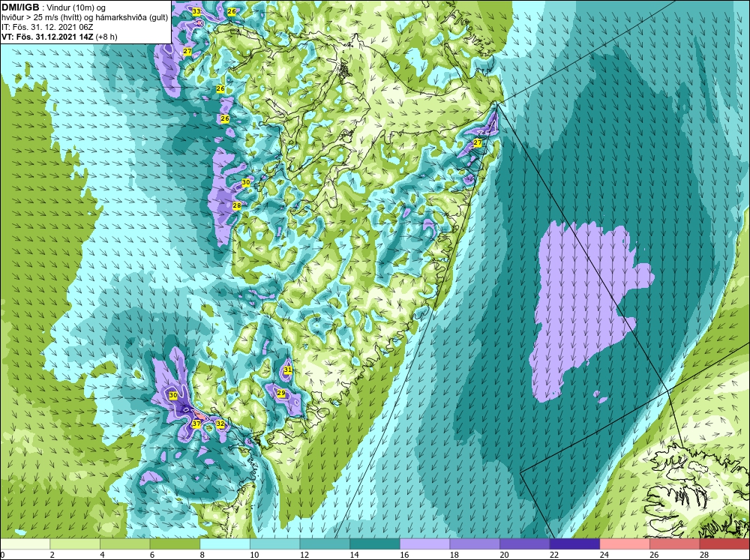Pick the legend scale value 24
Image resolution: width=750 pixels, height=560 pixels.
pyautogui.click(x=604, y=555)
